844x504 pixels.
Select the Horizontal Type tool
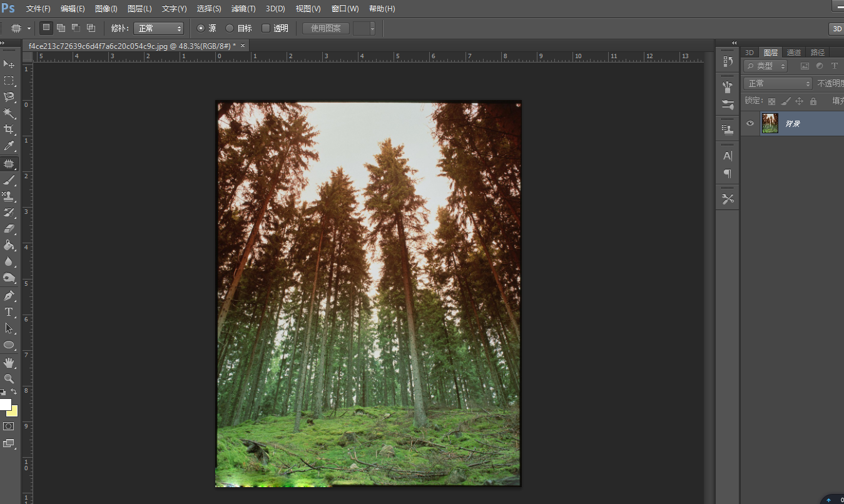(x=9, y=311)
